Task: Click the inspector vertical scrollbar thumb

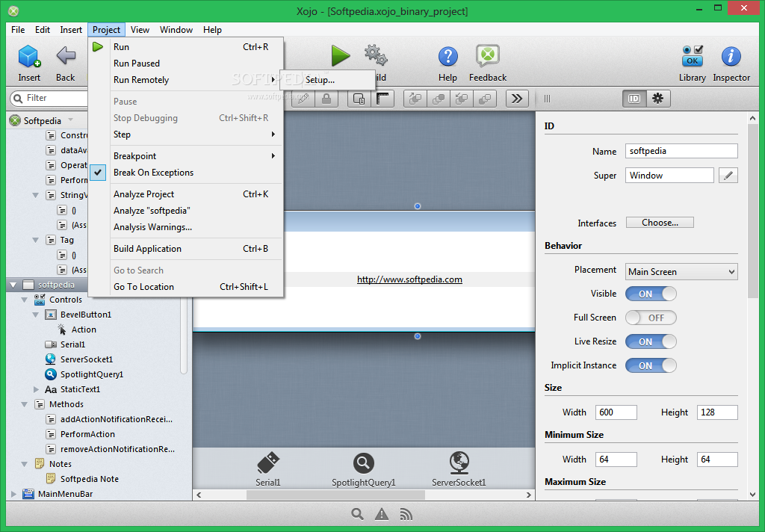Action: pos(752,211)
